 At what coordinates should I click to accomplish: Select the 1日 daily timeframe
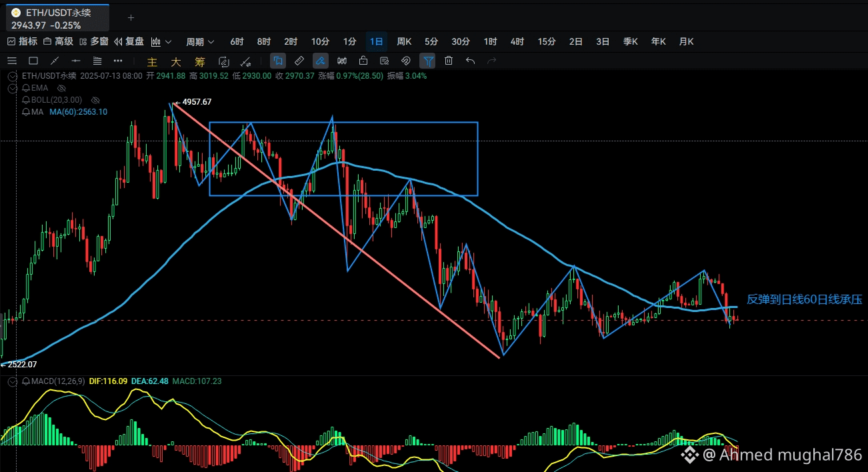(377, 41)
